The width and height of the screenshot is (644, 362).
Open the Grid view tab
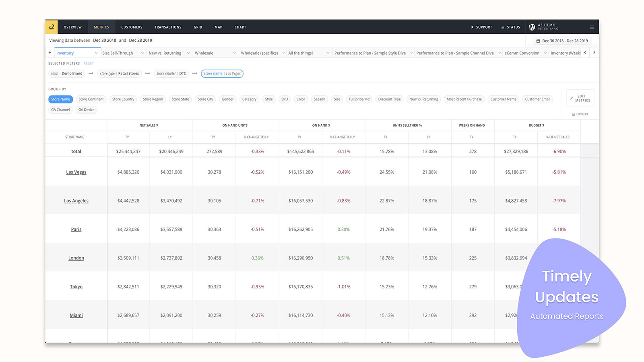[198, 27]
